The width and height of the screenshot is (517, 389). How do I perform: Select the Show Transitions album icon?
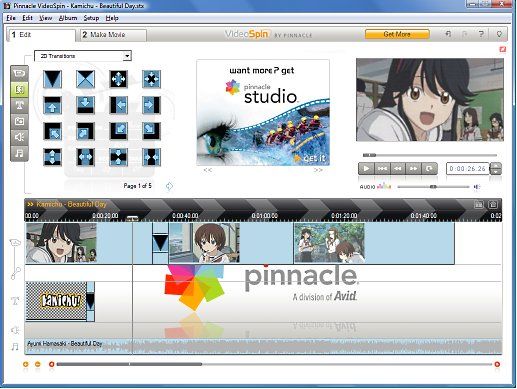coord(19,89)
